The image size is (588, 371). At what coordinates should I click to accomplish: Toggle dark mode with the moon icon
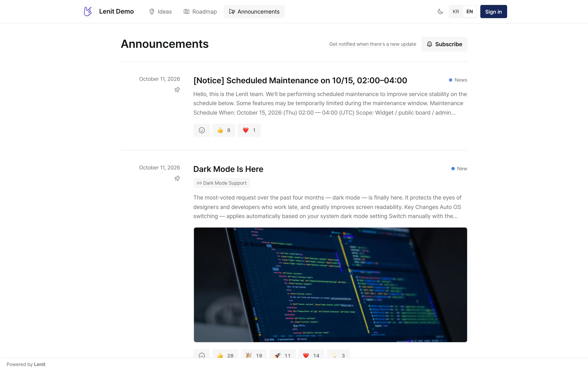point(440,12)
